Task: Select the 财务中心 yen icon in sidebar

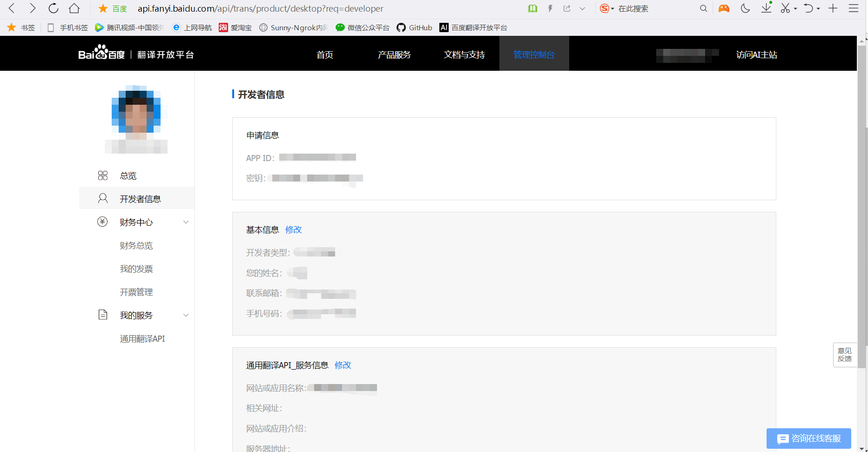Action: tap(103, 222)
